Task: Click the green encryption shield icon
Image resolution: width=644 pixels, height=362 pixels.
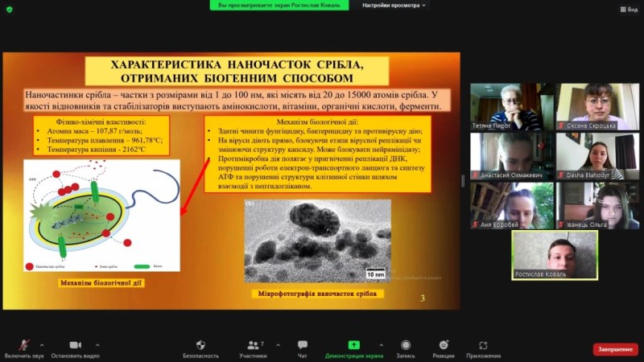Action: tap(10, 9)
